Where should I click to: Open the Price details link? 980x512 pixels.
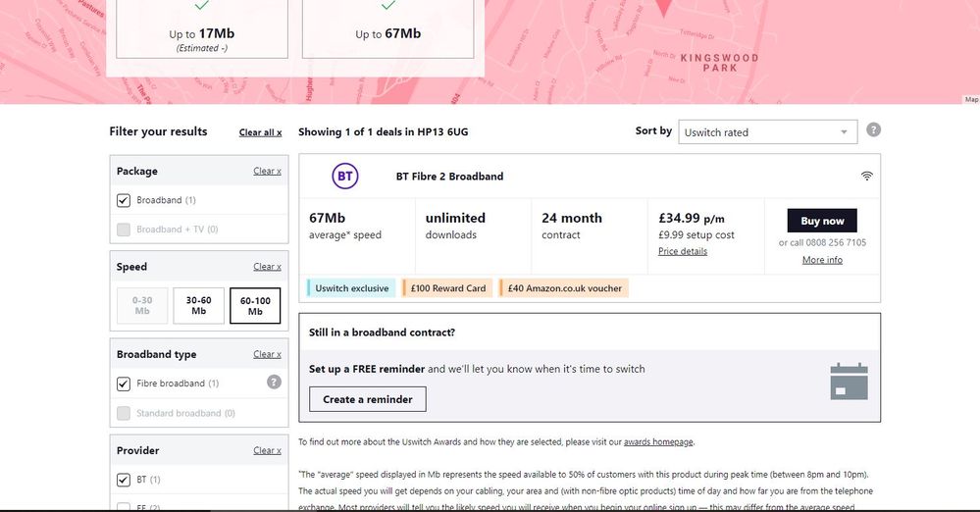[x=683, y=251]
